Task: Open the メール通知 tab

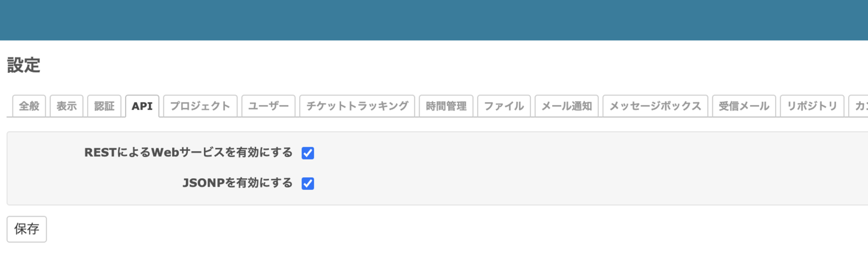Action: (x=566, y=106)
